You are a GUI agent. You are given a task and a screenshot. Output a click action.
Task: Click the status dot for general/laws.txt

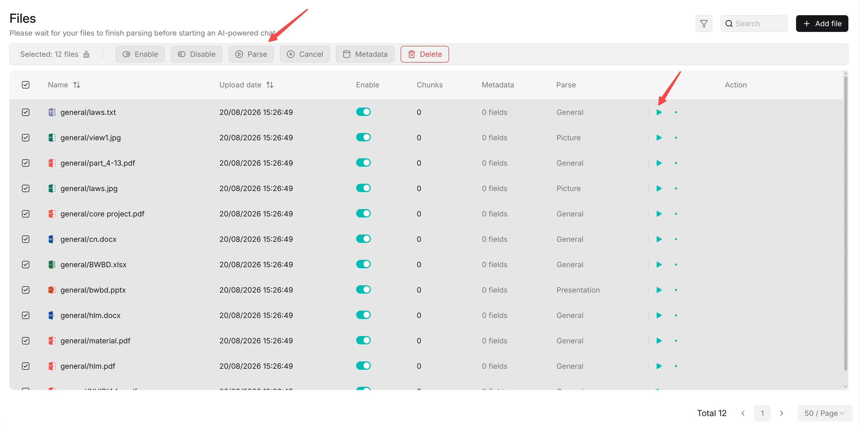pos(676,112)
